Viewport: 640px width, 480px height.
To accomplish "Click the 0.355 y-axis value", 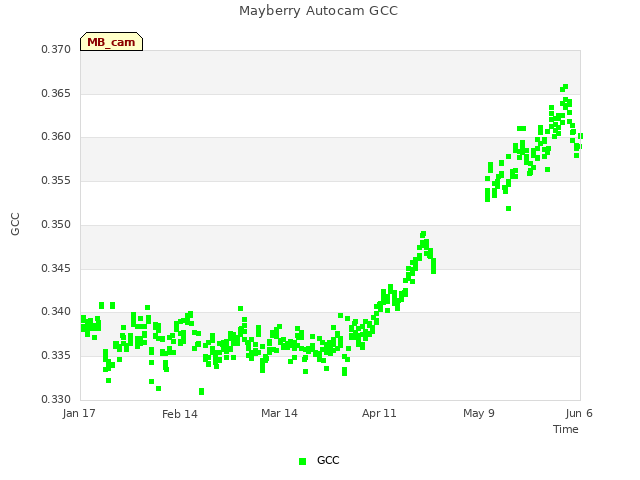I will (56, 180).
